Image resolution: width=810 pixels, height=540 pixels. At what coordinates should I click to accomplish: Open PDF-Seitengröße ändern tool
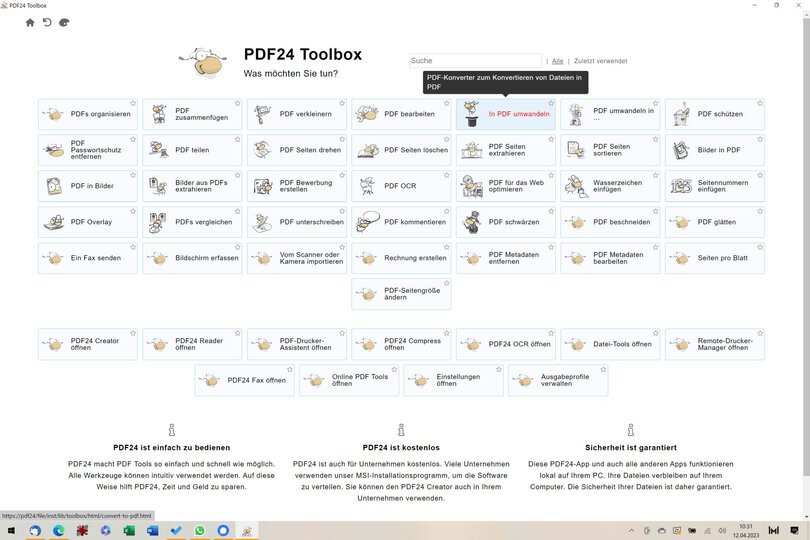point(401,294)
